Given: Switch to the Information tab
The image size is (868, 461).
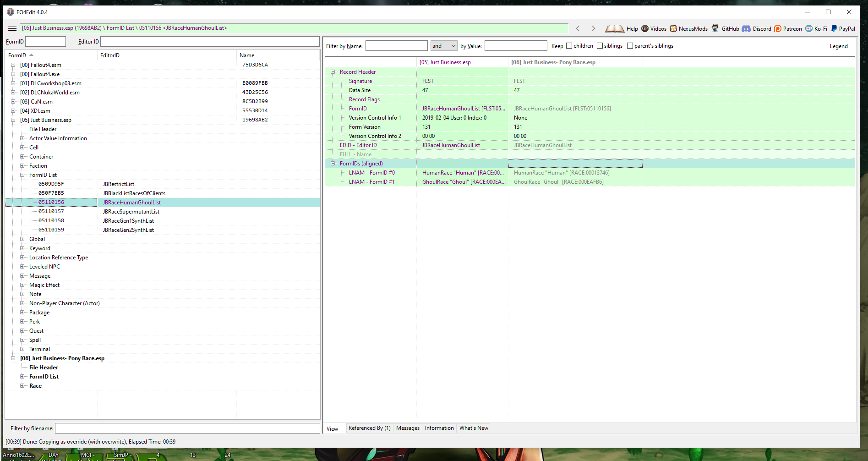Looking at the screenshot, I should [439, 428].
